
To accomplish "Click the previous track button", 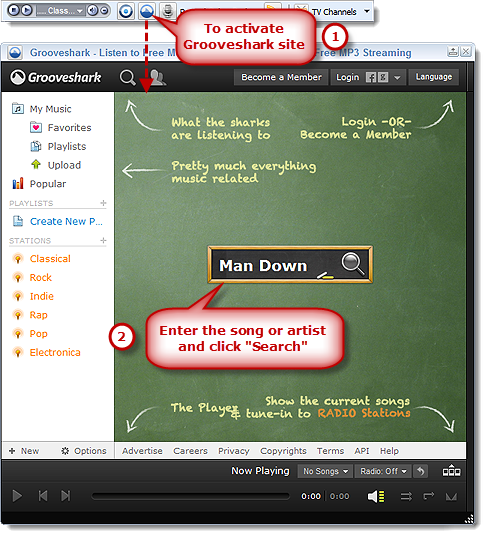I will click(x=43, y=496).
